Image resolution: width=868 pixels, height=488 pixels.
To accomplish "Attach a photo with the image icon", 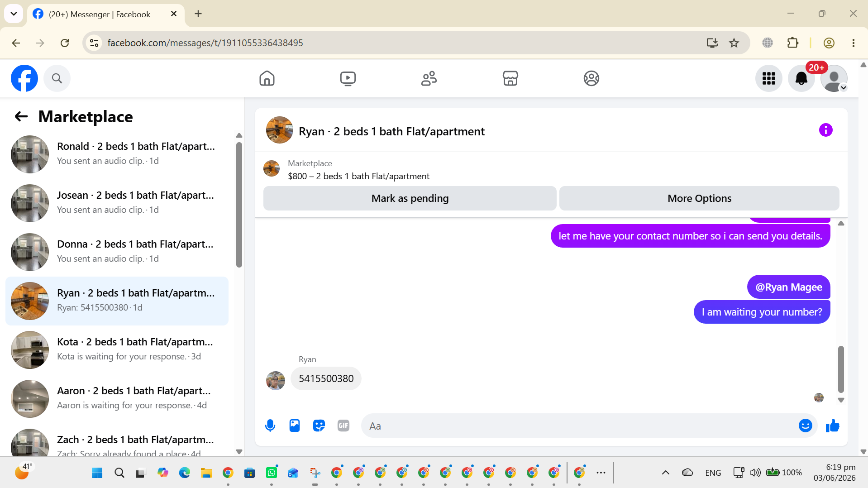I will click(295, 426).
